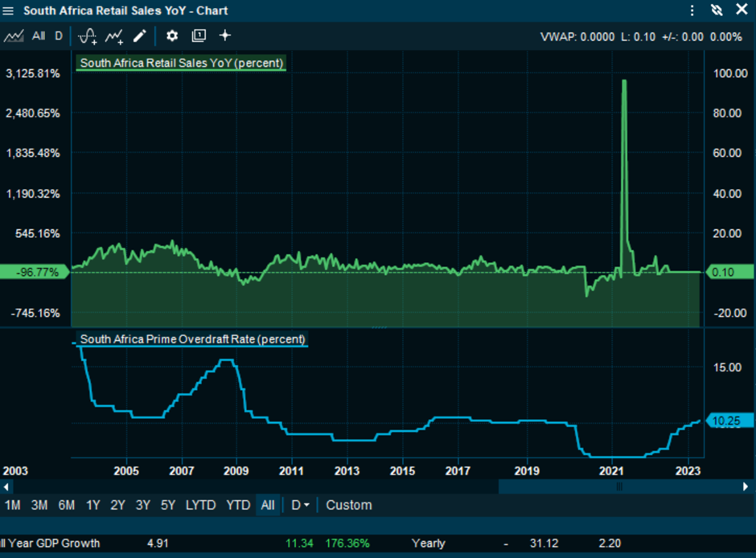
Task: Click the 2.20 value in bottom row
Action: (x=610, y=543)
